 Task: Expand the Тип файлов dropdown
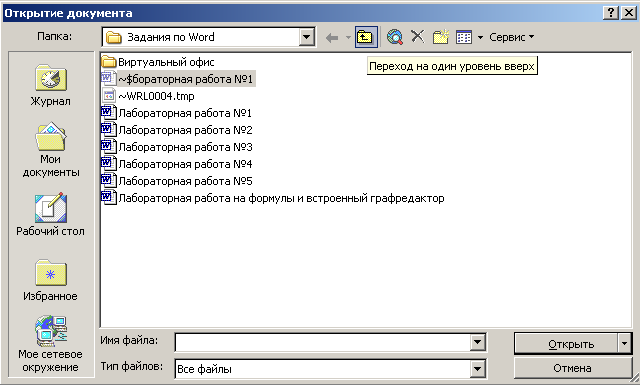[x=477, y=369]
